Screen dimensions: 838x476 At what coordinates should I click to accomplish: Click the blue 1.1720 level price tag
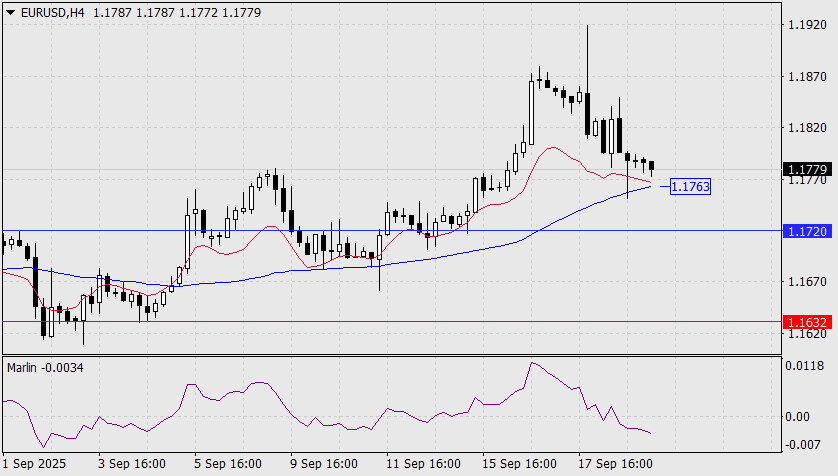[x=808, y=231]
